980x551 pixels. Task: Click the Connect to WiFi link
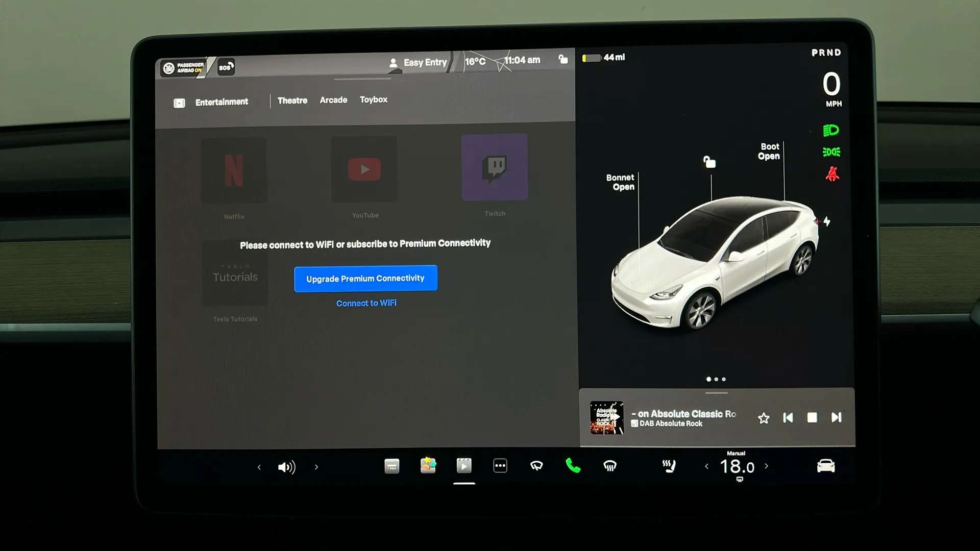point(366,303)
